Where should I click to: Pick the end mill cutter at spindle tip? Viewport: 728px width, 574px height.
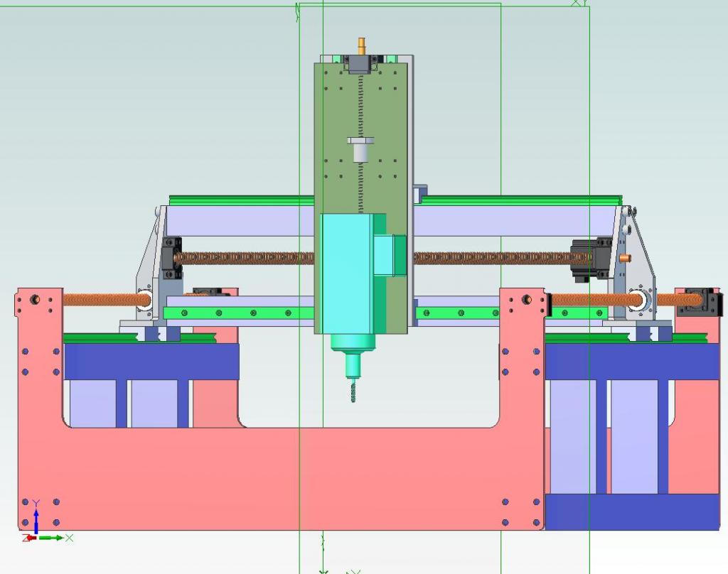[x=353, y=391]
